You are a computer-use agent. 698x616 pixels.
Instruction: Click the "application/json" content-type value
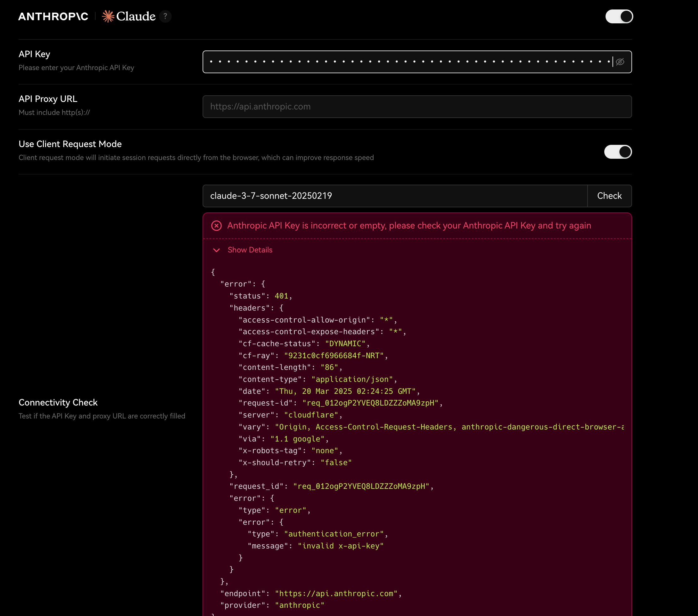pyautogui.click(x=352, y=379)
